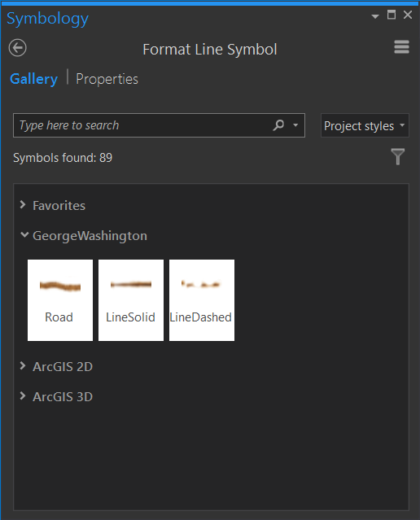Click the magnifier search icon
This screenshot has width=420, height=520.
[278, 125]
